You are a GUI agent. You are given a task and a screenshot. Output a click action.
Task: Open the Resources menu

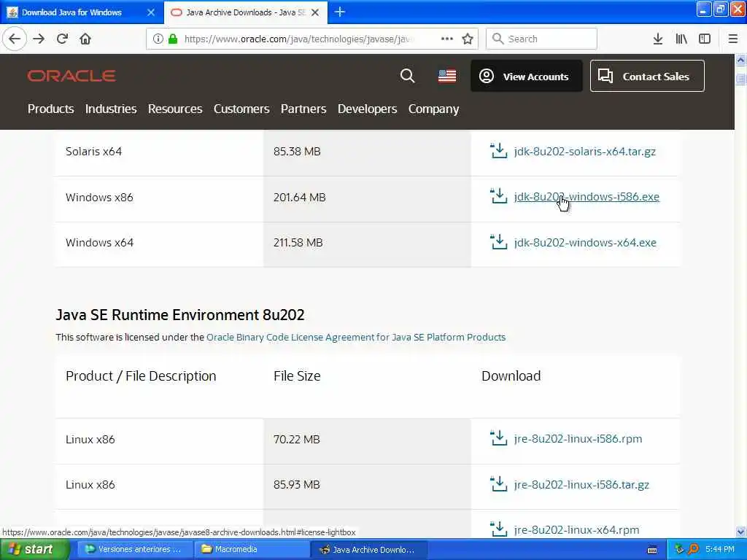pyautogui.click(x=175, y=109)
